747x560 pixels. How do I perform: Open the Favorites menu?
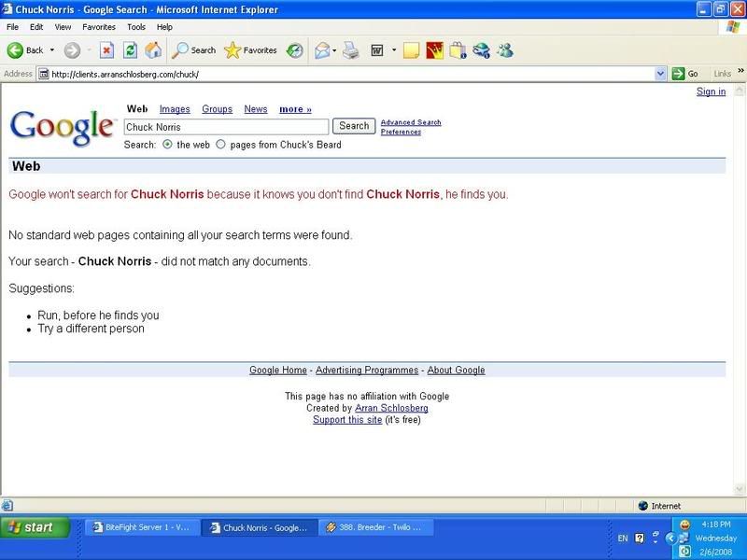pos(99,27)
